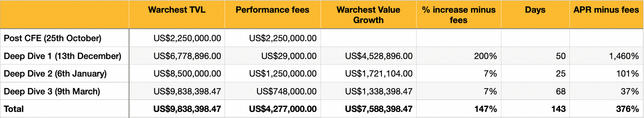Click the US$4,528,896.00 value growth cell
The width and height of the screenshot is (644, 118).
pyautogui.click(x=368, y=56)
